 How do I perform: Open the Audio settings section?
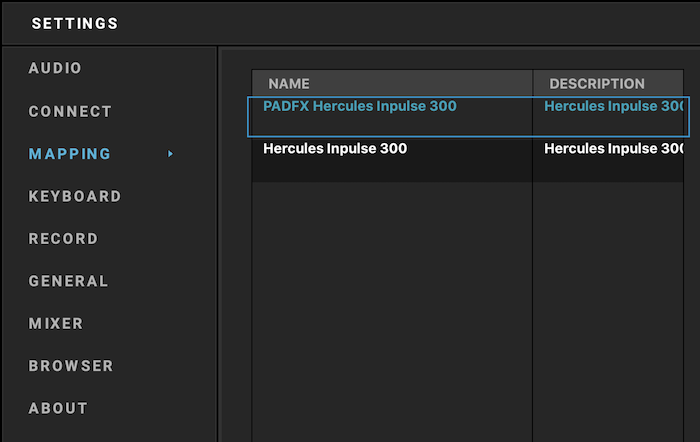(x=55, y=68)
